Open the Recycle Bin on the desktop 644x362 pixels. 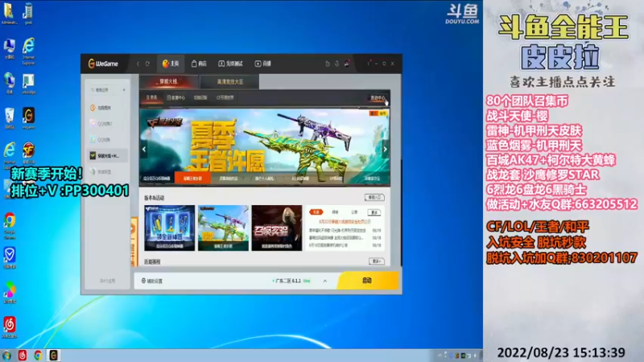tap(9, 118)
